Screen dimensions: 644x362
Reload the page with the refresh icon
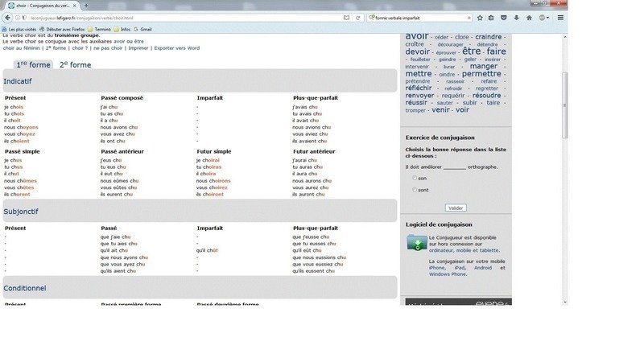pyautogui.click(x=357, y=17)
